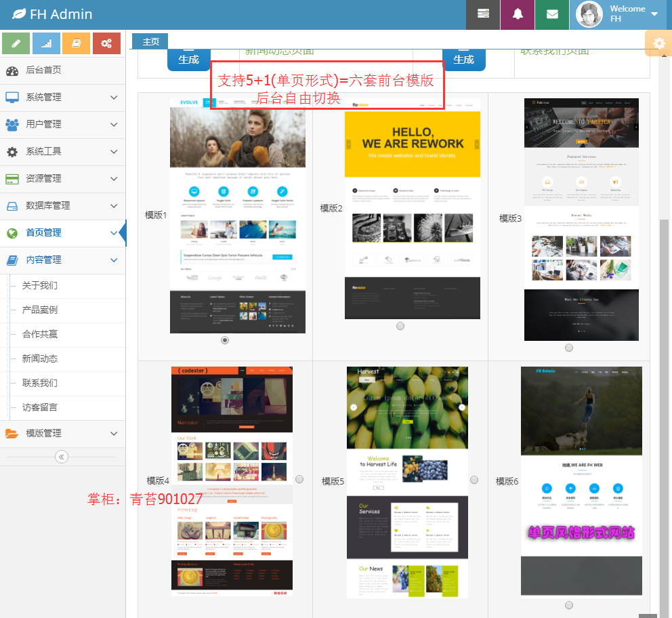Select the 模版2 radio button
Image resolution: width=672 pixels, height=618 pixels.
pos(400,326)
